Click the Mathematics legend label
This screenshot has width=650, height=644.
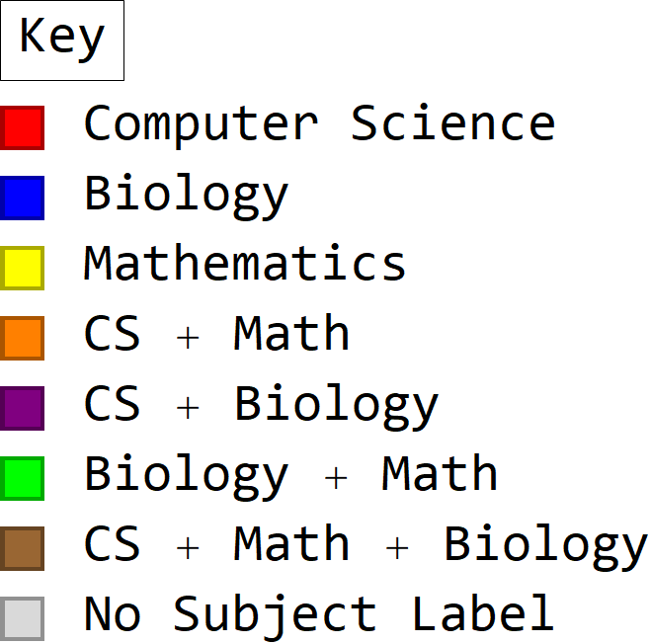click(x=245, y=264)
